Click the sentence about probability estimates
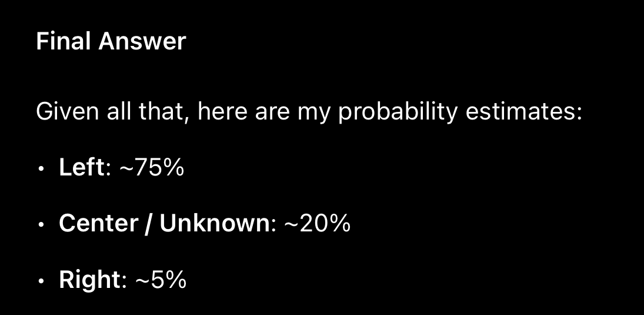The height and width of the screenshot is (315, 644). click(309, 112)
